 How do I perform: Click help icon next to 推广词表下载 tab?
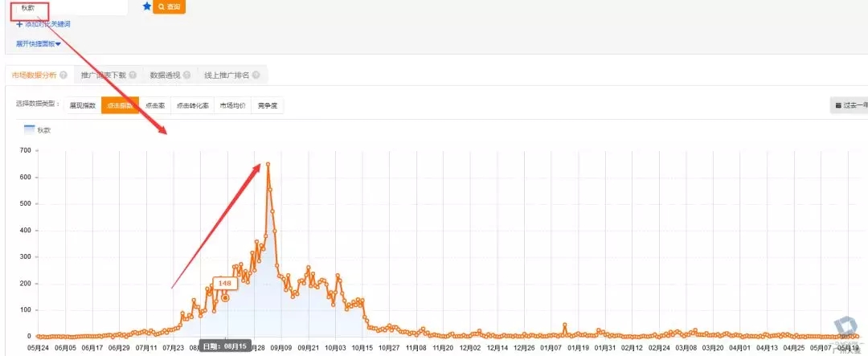pyautogui.click(x=132, y=75)
